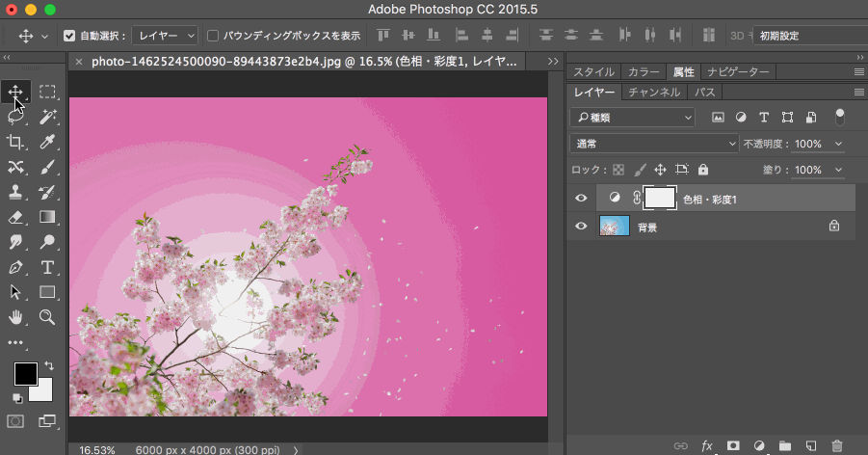
Task: Open the ナビゲーター tab
Action: pos(737,72)
